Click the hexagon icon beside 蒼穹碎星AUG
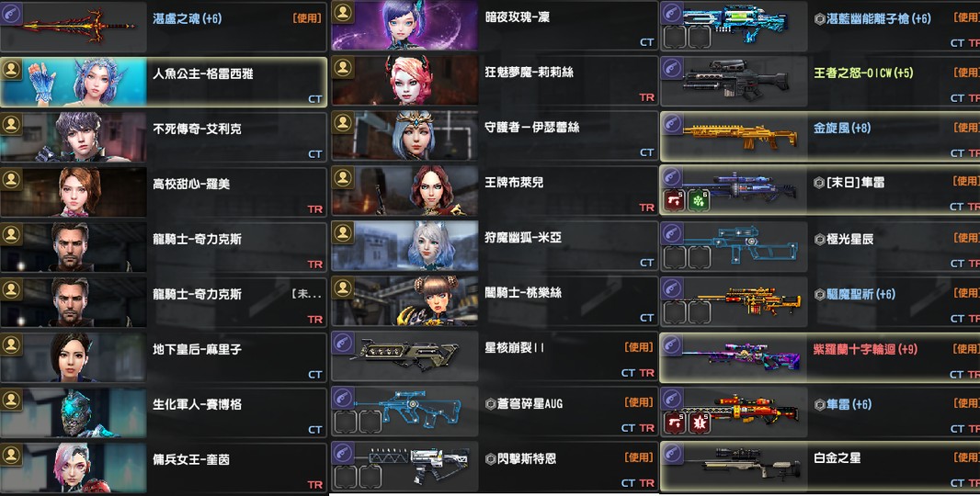This screenshot has width=980, height=496. point(490,404)
